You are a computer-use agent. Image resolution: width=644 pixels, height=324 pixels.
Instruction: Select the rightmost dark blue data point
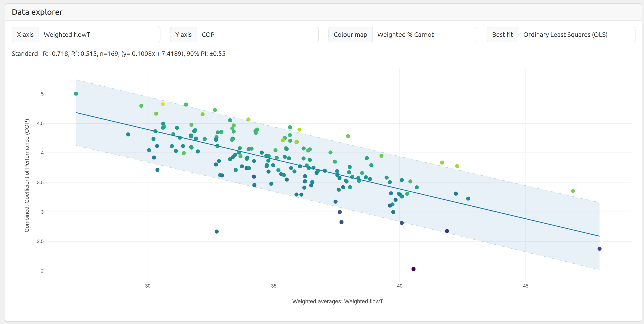(600, 249)
